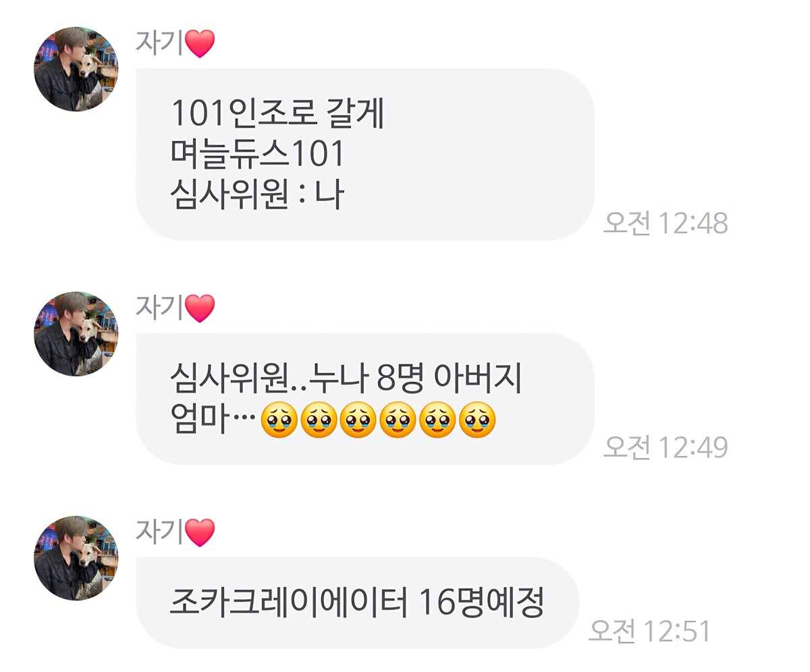Open profile photo beside the 12:48 message
The image size is (810, 672).
click(76, 69)
